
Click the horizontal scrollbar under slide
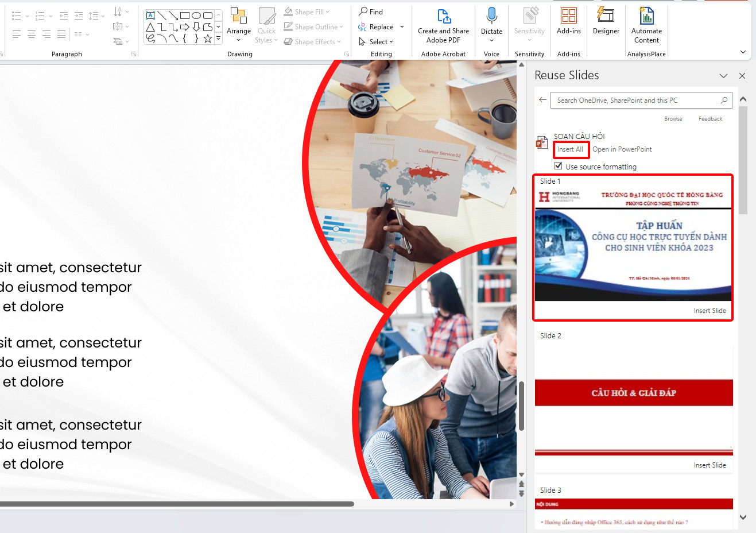(177, 504)
